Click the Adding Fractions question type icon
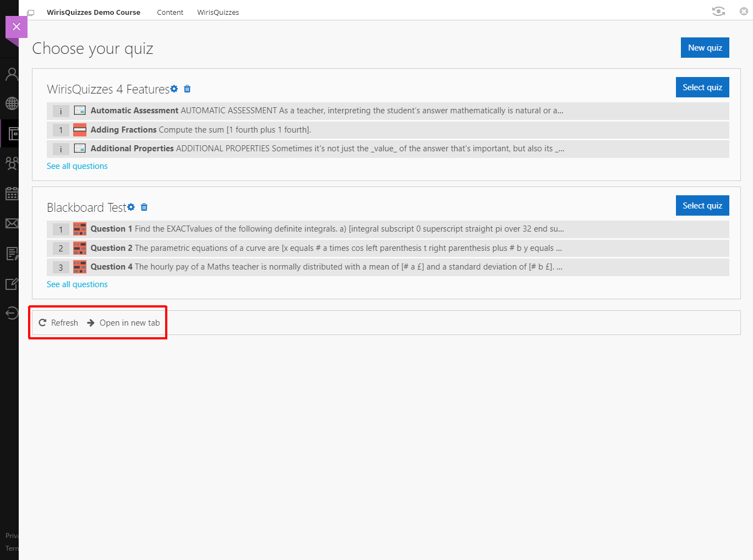Image resolution: width=753 pixels, height=560 pixels. [x=80, y=130]
